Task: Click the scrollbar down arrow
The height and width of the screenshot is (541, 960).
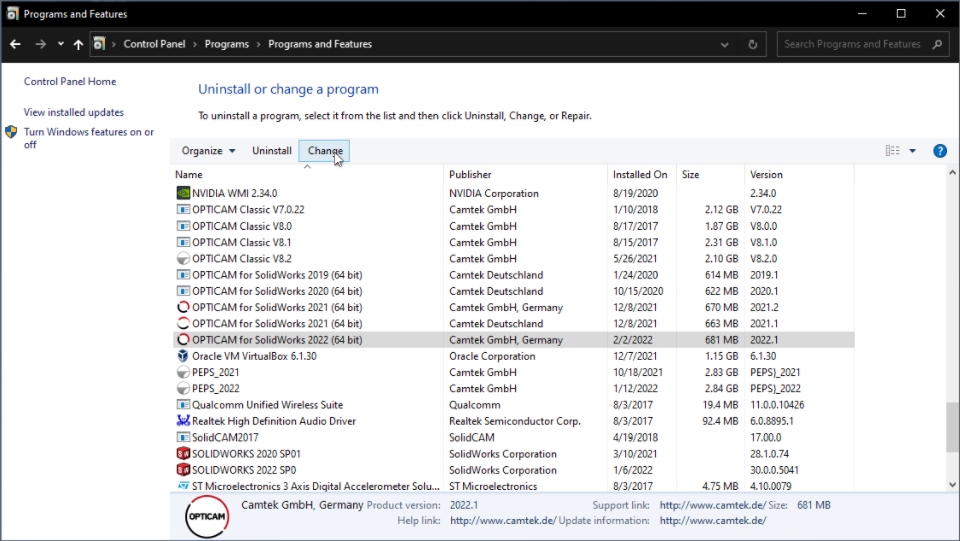Action: click(952, 484)
